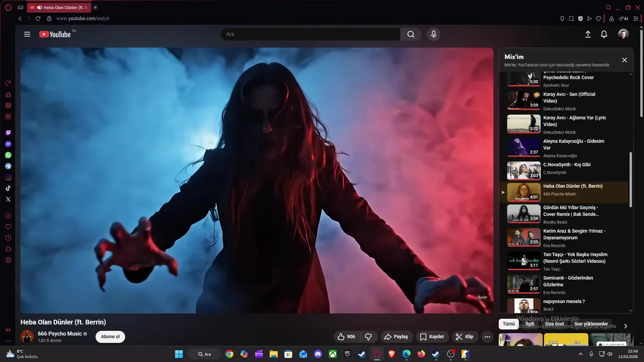
Task: Open Messenger in Opera GX sidebar
Action: click(x=8, y=144)
